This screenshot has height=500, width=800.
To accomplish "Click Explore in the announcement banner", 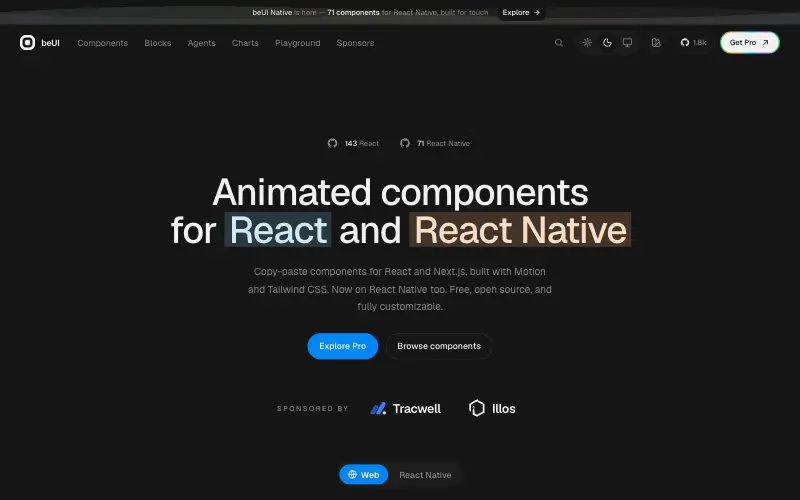I will click(x=521, y=12).
